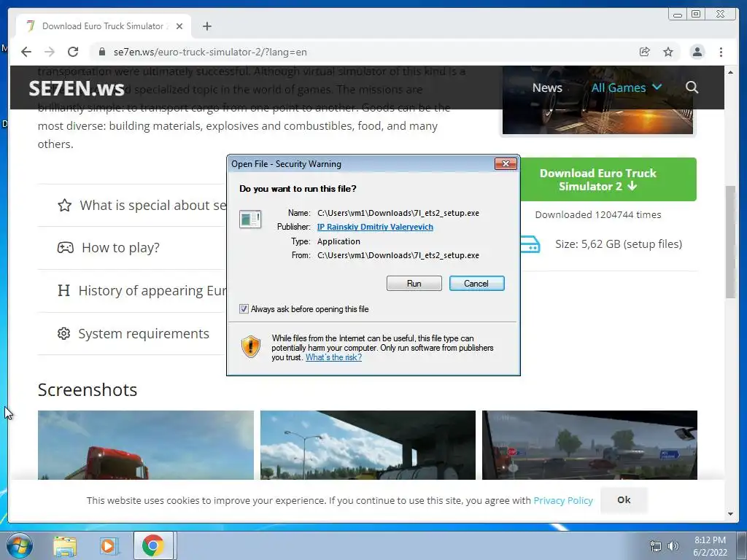The width and height of the screenshot is (747, 560).
Task: Open the rainy road screenshot thumbnail
Action: pos(589,445)
